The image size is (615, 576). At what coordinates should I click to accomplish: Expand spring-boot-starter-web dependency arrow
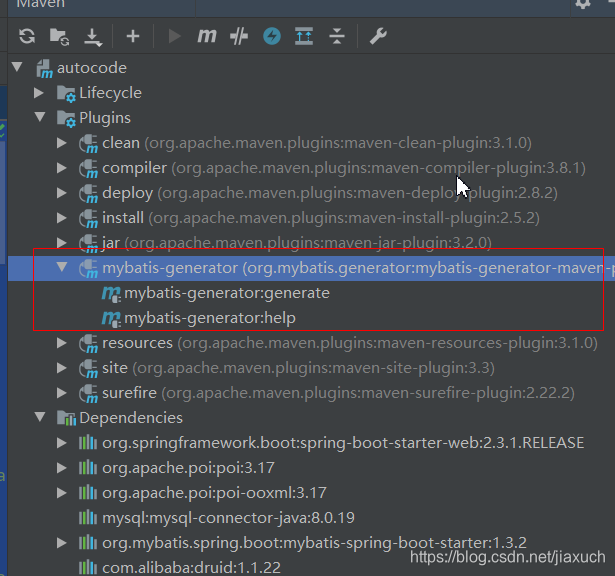pyautogui.click(x=62, y=443)
